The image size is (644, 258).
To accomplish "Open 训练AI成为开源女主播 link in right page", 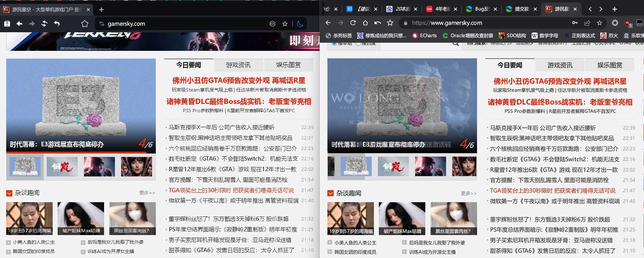I will [432, 252].
